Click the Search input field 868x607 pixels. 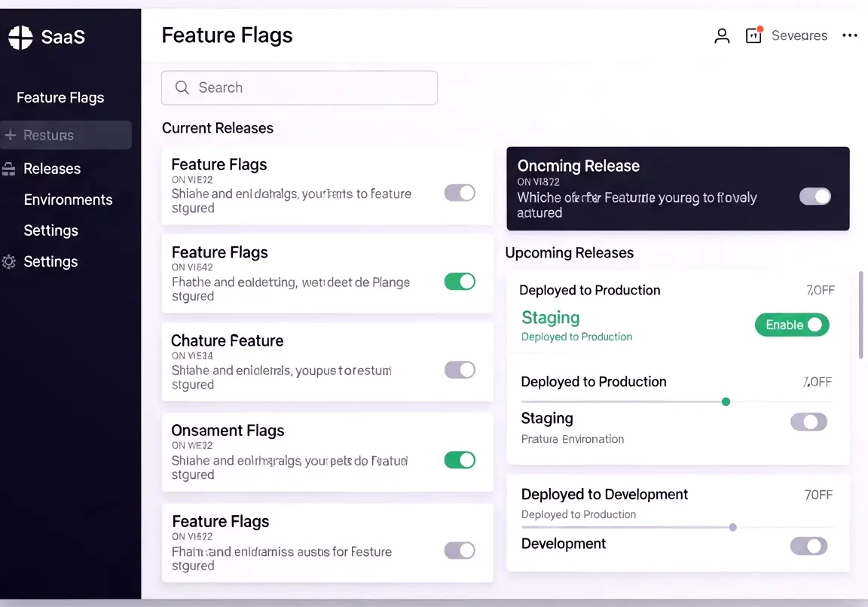[x=299, y=87]
